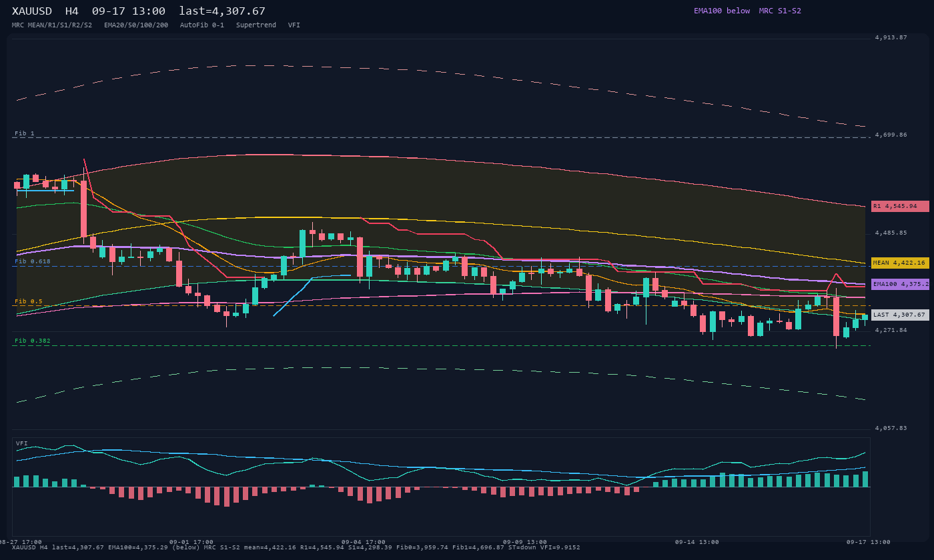Screen dimensions: 934x560
Task: Click the 09-17 13:00 time axis label
Action: [x=869, y=542]
